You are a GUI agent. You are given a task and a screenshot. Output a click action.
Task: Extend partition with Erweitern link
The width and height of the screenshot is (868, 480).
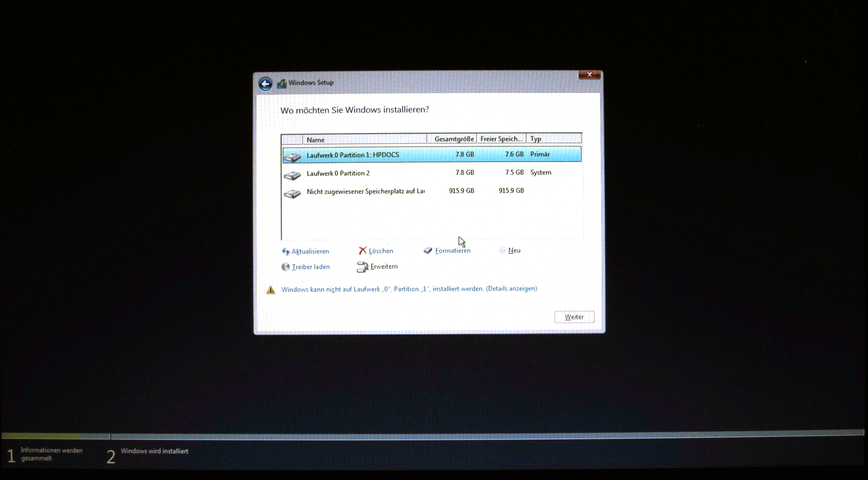click(x=384, y=266)
